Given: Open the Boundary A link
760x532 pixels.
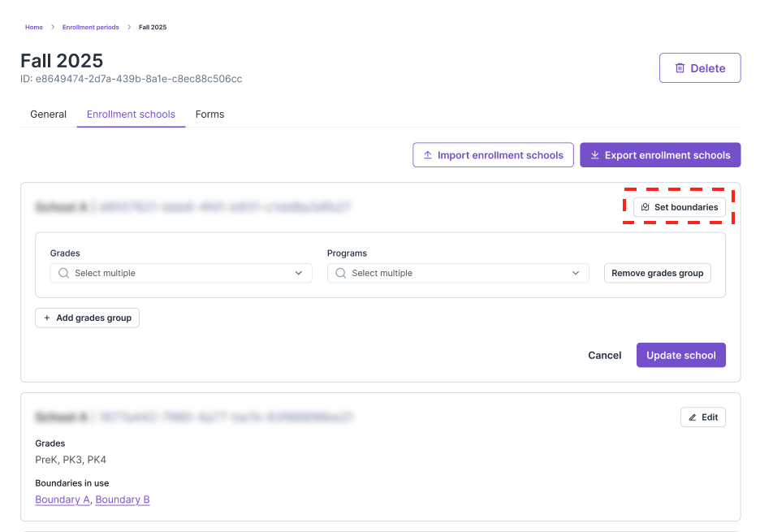Looking at the screenshot, I should click(63, 500).
